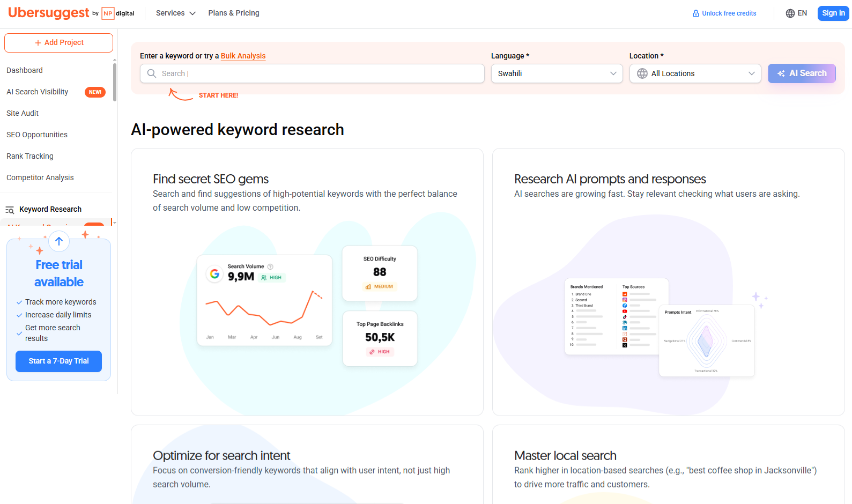Click the AI Search button
The image size is (852, 504).
(x=802, y=73)
